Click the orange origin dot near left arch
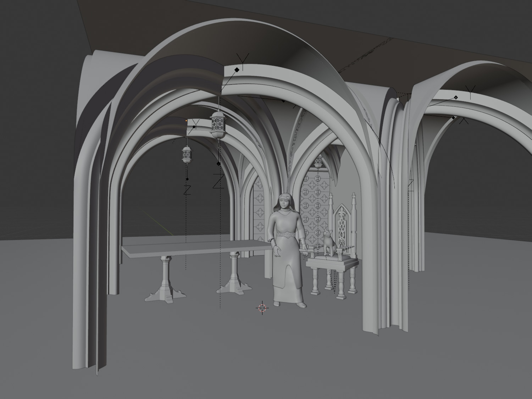 click(186, 121)
